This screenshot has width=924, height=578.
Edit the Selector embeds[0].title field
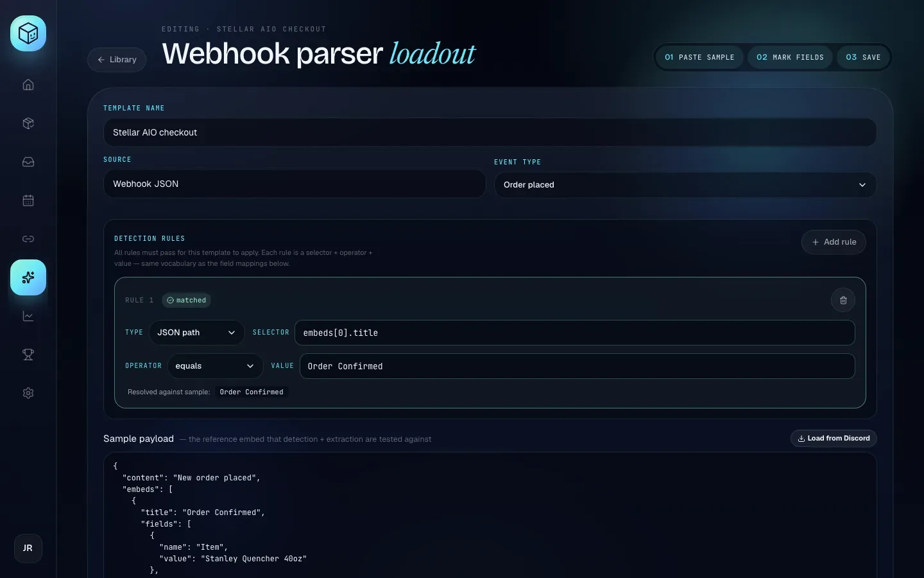(x=574, y=333)
